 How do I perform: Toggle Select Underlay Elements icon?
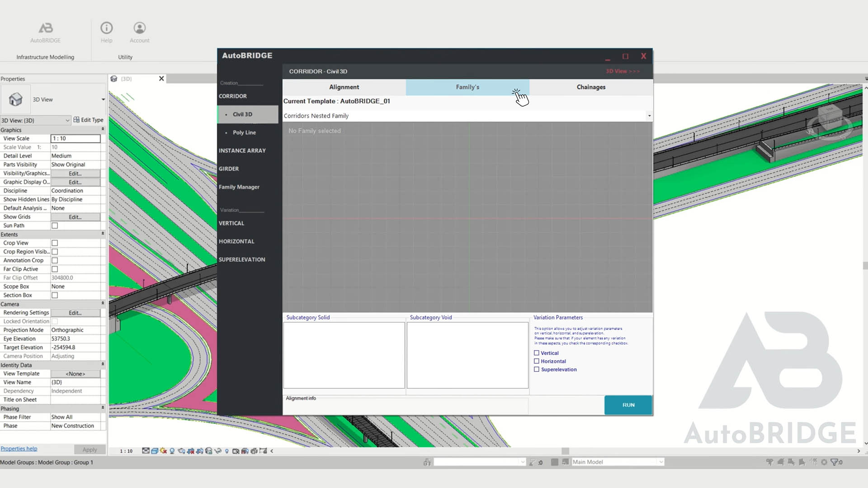click(780, 462)
